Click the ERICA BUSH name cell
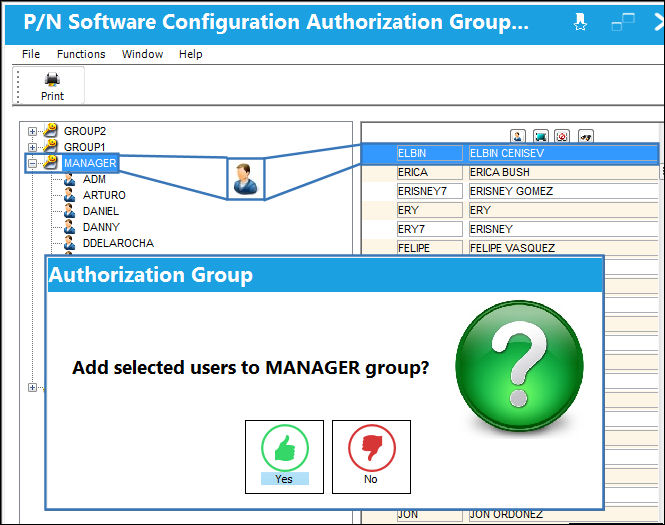The width and height of the screenshot is (665, 525). [x=563, y=172]
